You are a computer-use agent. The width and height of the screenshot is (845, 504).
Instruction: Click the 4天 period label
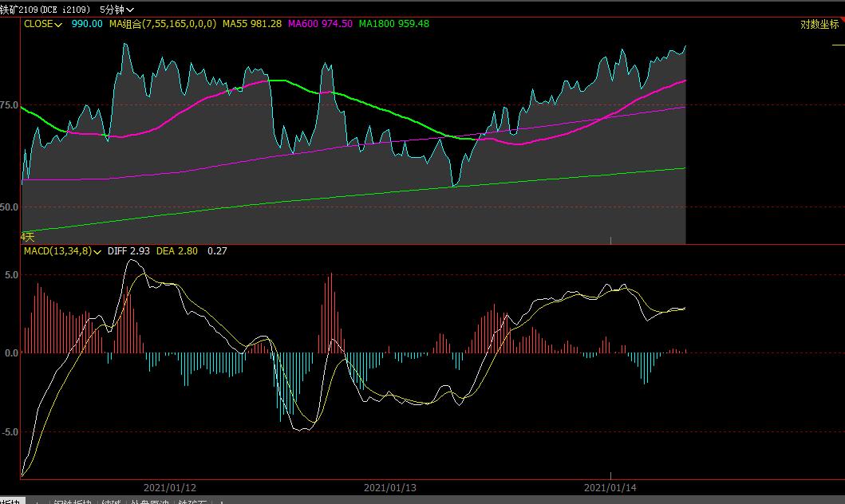(27, 237)
